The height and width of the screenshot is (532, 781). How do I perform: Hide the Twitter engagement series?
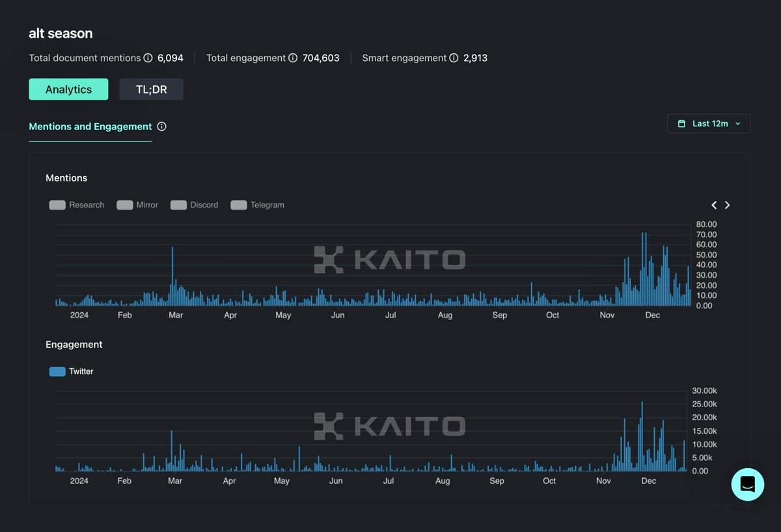(57, 371)
